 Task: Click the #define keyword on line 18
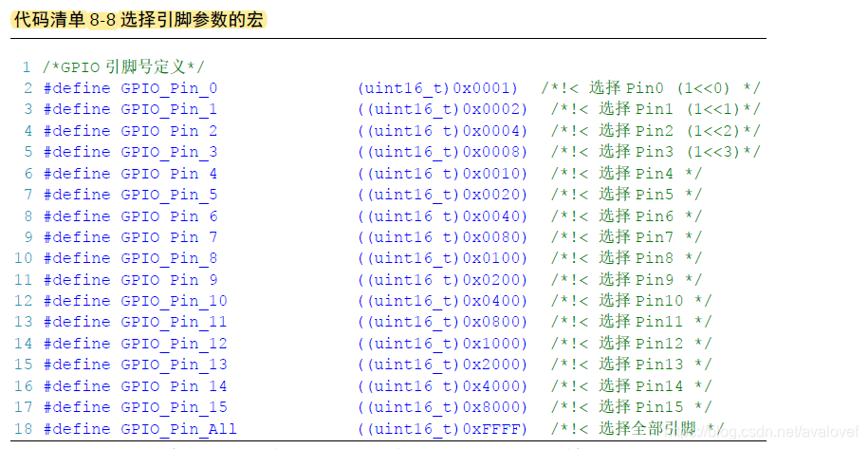77,429
